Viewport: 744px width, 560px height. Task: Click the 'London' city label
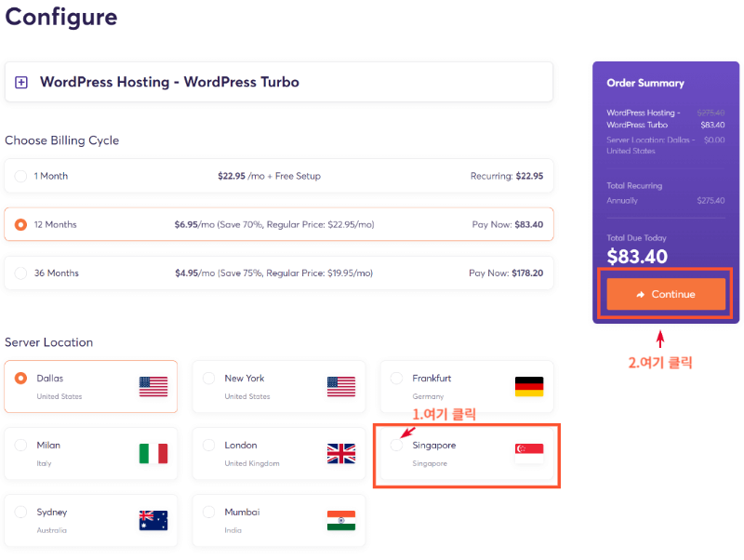tap(241, 446)
